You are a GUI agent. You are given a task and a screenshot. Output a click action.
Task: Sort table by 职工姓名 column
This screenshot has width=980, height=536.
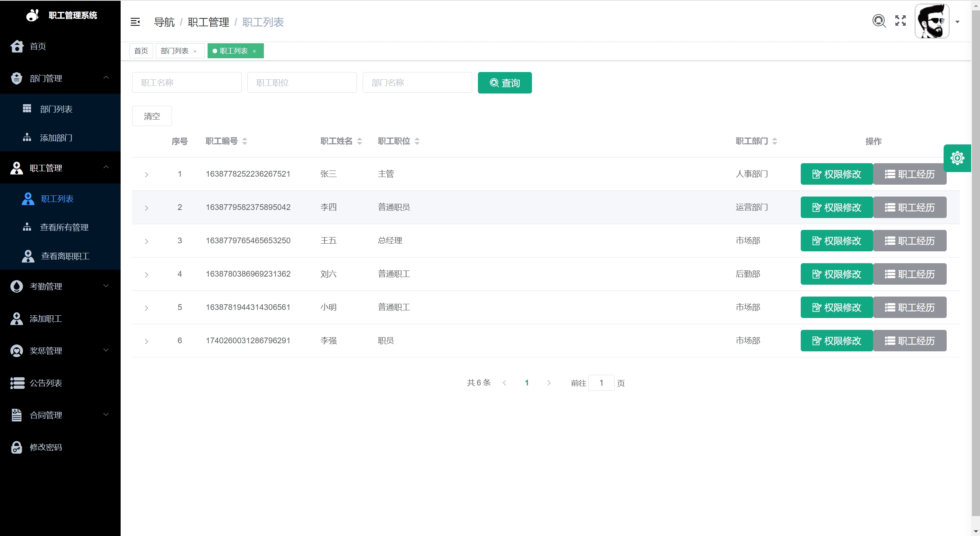click(359, 141)
